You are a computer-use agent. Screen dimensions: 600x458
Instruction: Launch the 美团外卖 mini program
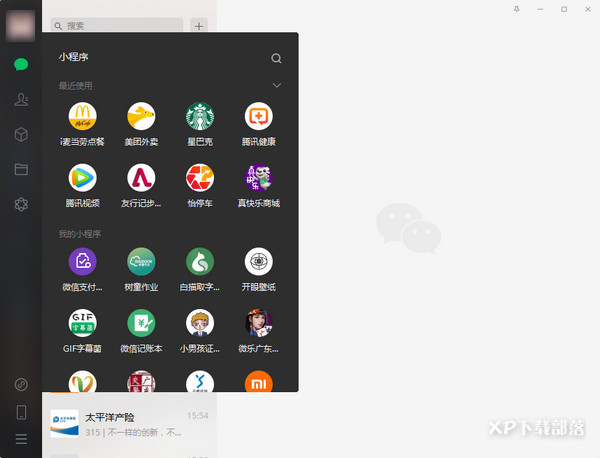[141, 124]
